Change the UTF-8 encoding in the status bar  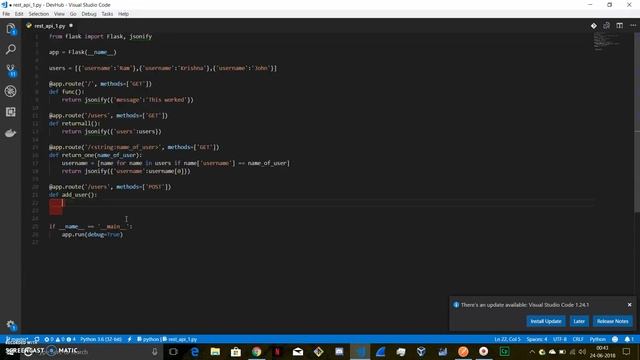(560, 339)
